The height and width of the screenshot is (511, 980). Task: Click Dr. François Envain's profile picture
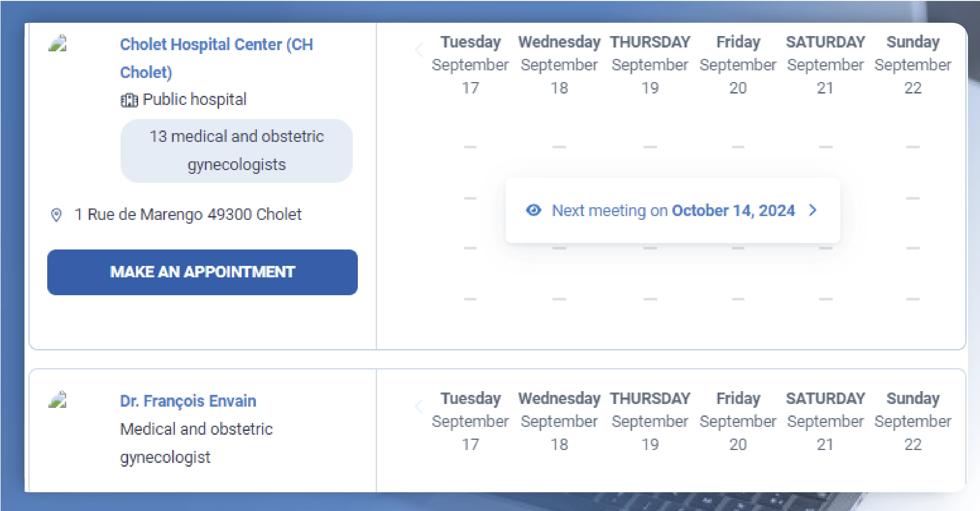tap(58, 400)
